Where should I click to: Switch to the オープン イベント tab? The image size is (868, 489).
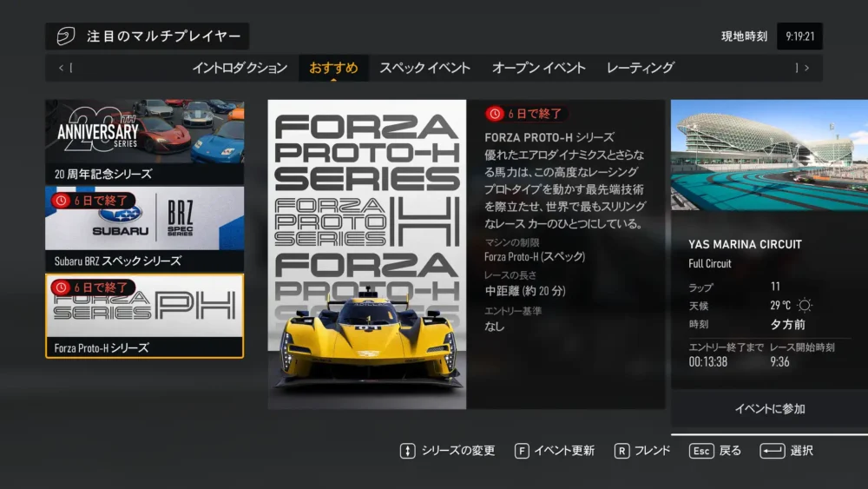tap(539, 68)
